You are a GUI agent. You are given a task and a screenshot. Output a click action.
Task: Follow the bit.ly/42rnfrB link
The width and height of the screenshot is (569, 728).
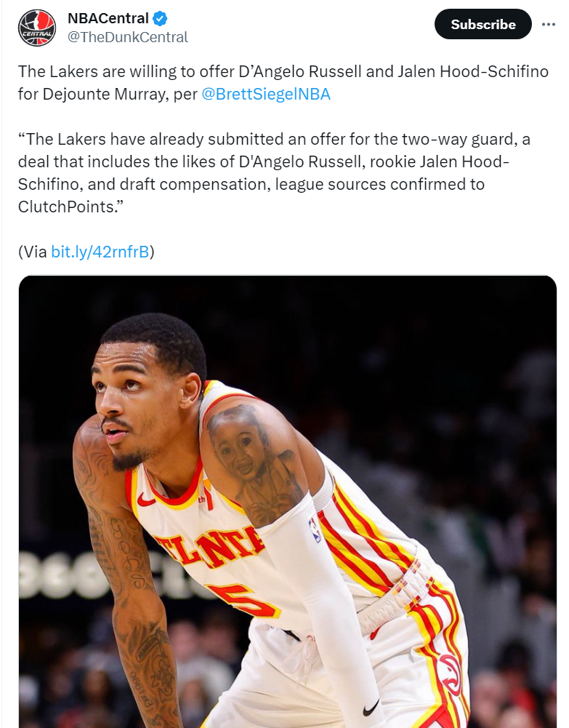(x=100, y=252)
